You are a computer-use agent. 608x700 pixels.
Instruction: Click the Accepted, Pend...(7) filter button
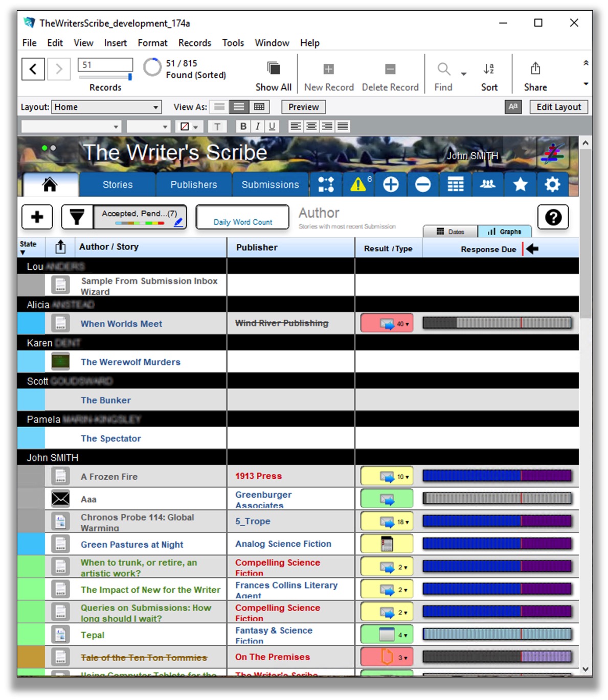click(x=140, y=217)
